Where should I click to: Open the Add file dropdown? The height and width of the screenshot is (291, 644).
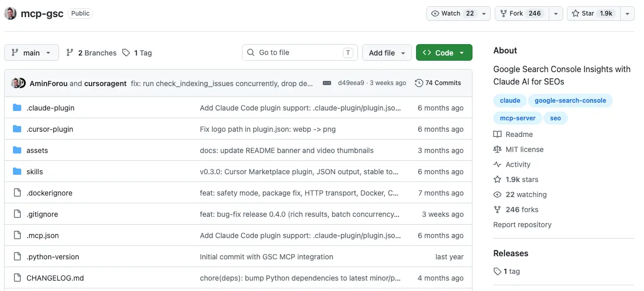pyautogui.click(x=387, y=53)
